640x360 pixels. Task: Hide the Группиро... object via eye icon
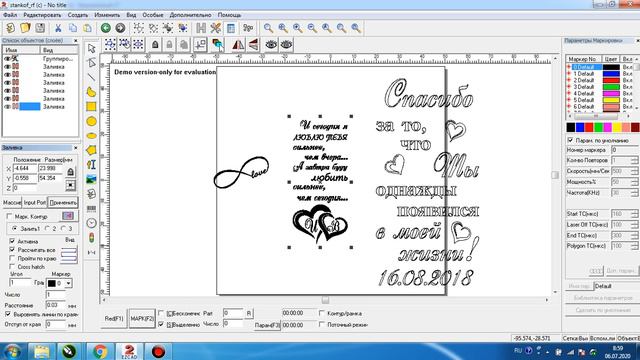point(7,59)
